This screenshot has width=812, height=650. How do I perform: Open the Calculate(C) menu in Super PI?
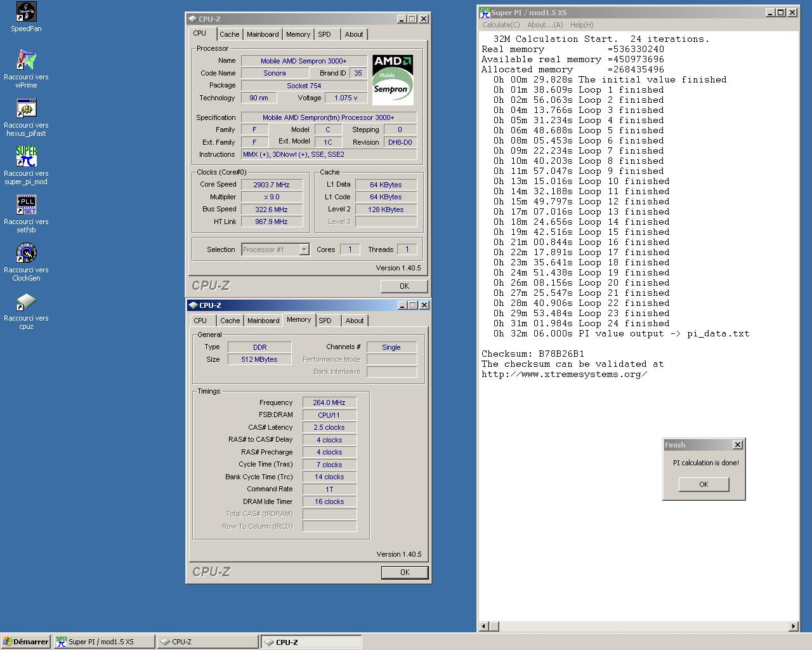coord(501,25)
